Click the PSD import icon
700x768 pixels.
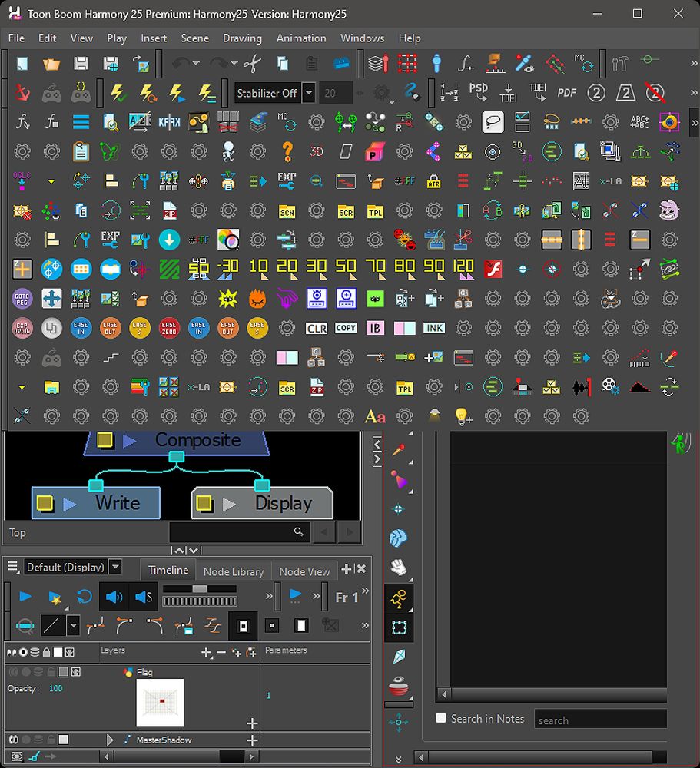click(479, 92)
